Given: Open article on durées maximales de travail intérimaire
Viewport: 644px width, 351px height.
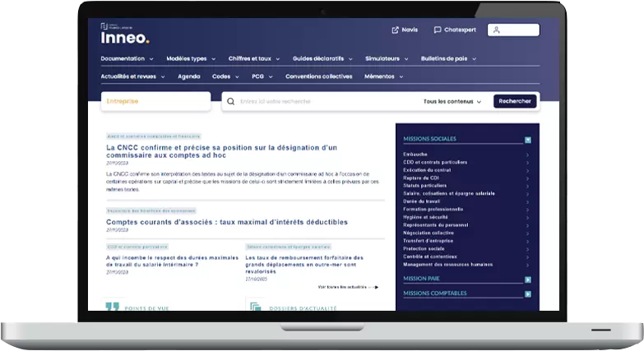Looking at the screenshot, I should pyautogui.click(x=172, y=261).
